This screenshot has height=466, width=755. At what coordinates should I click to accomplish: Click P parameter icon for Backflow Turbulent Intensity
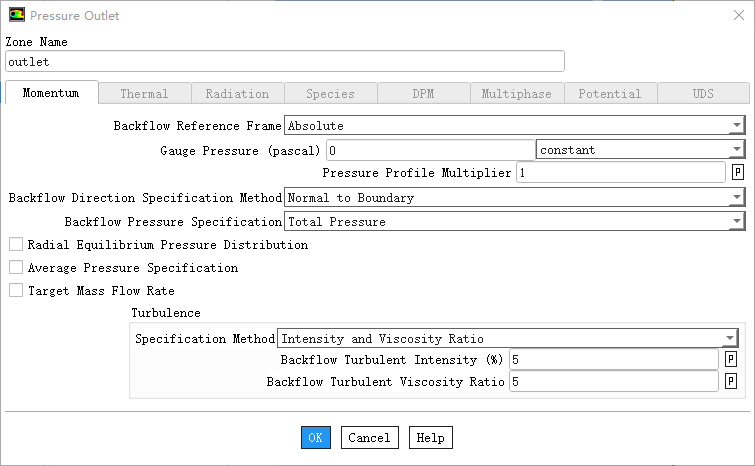[731, 359]
